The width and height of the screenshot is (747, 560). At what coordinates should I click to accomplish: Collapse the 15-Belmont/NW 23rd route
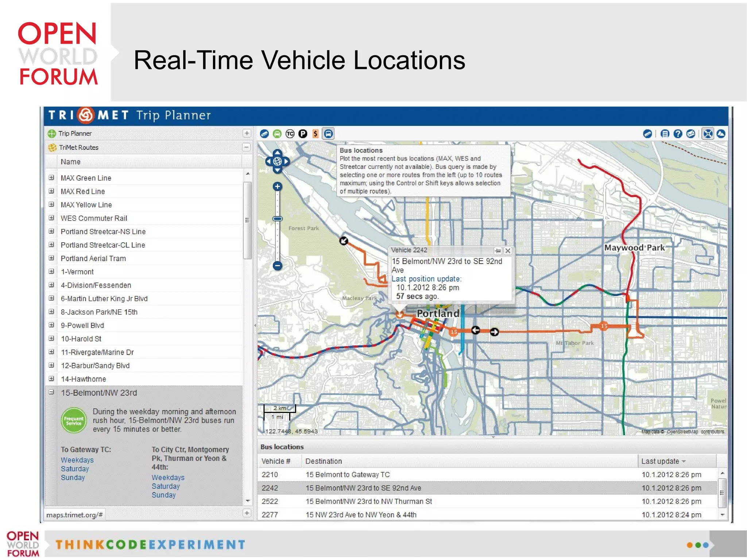tap(51, 392)
